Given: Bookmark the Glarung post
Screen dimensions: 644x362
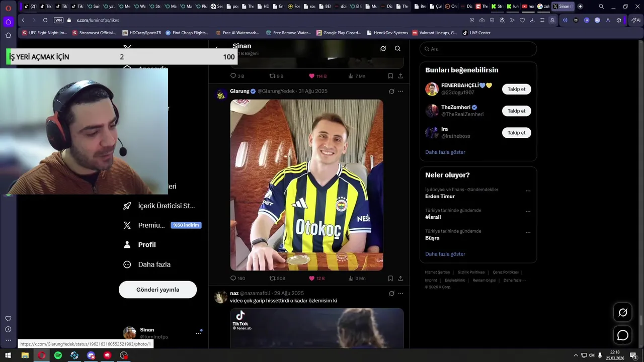Looking at the screenshot, I should click(x=390, y=278).
